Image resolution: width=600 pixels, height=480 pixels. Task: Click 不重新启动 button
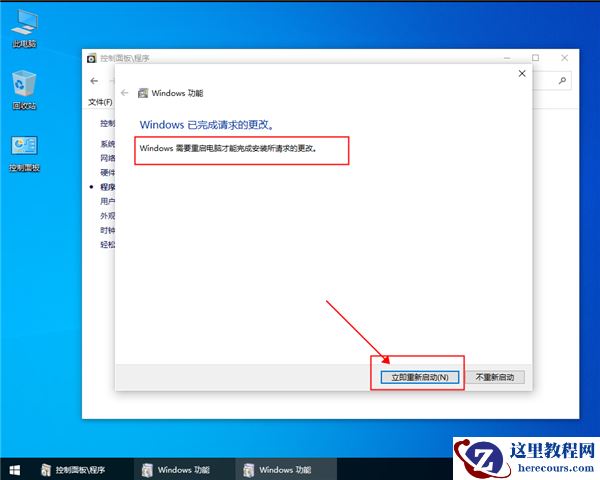pyautogui.click(x=494, y=377)
